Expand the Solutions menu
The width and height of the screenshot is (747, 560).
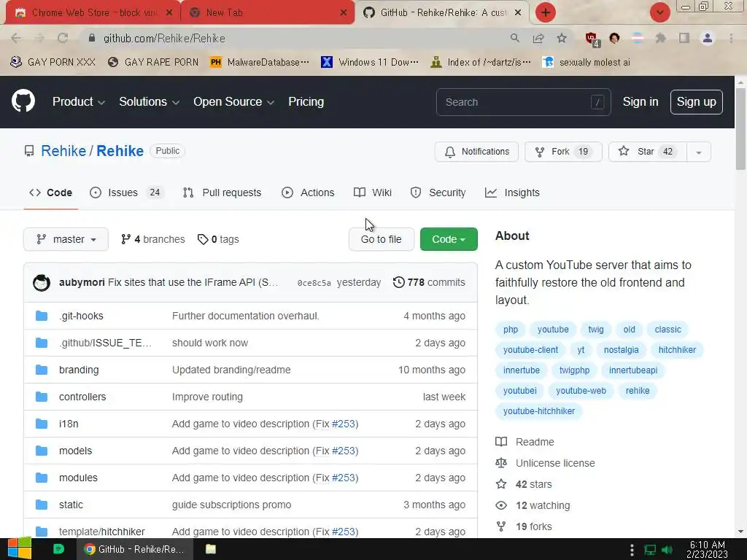pyautogui.click(x=149, y=102)
